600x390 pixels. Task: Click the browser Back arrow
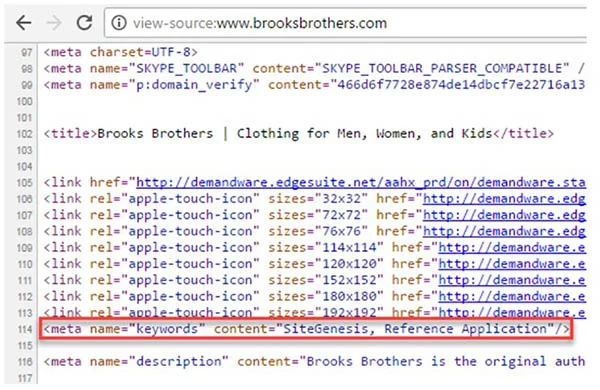click(x=23, y=23)
